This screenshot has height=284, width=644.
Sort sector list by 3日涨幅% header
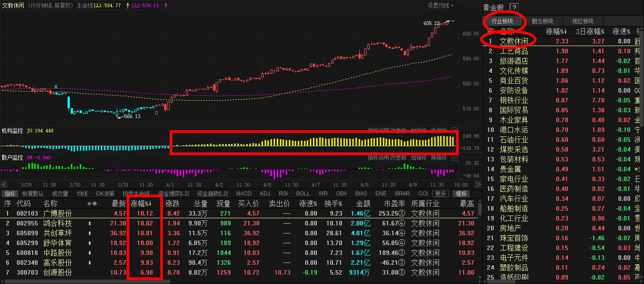click(x=590, y=32)
